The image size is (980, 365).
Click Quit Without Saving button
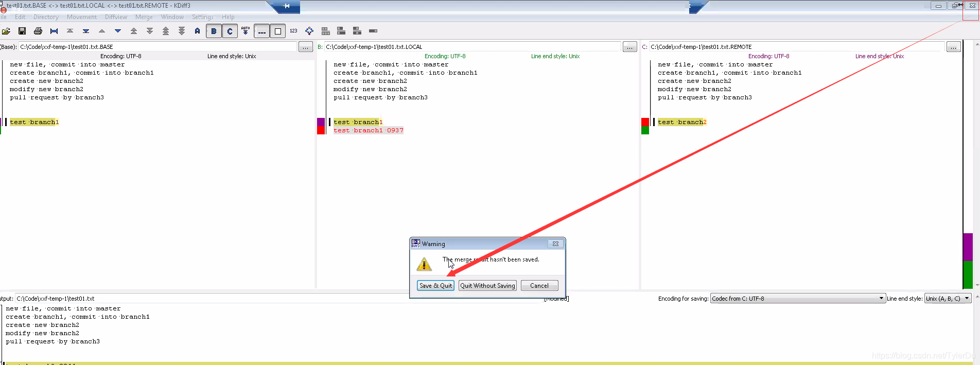tap(487, 286)
